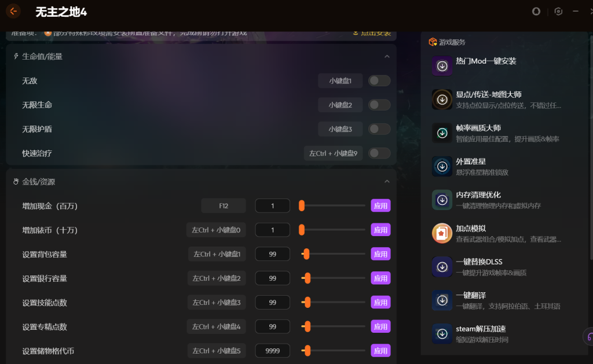Click 应用 for 设置技能点数
The height and width of the screenshot is (364, 593).
click(x=380, y=303)
